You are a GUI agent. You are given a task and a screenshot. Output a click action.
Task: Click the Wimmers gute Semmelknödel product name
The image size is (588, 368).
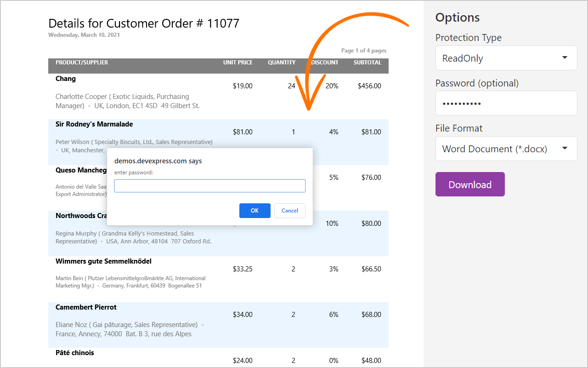[x=103, y=261]
